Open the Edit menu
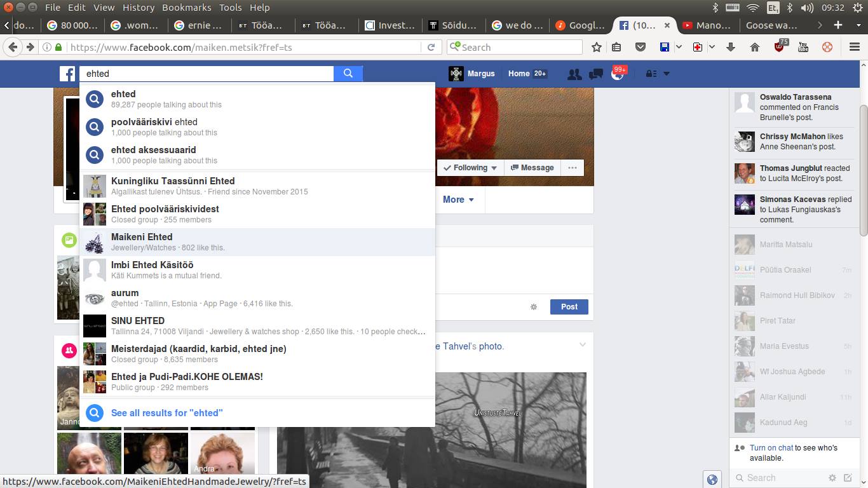The image size is (868, 488). [x=77, y=8]
